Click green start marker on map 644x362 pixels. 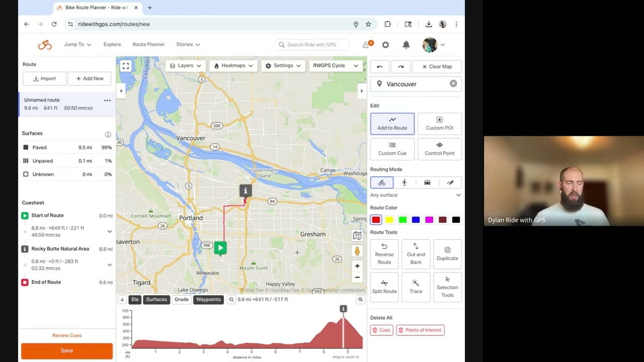pyautogui.click(x=220, y=247)
